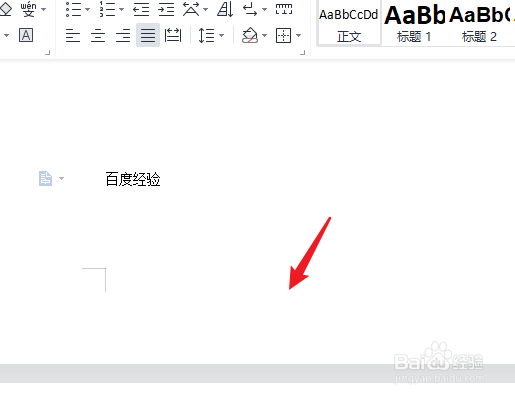The width and height of the screenshot is (515, 397).
Task: Open the font settings dialog launcher
Action: pos(47,53)
